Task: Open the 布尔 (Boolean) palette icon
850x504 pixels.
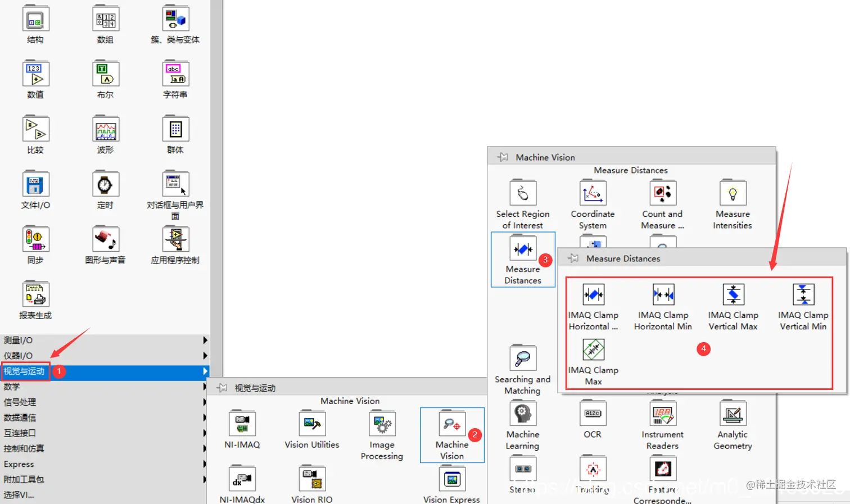Action: pos(105,74)
